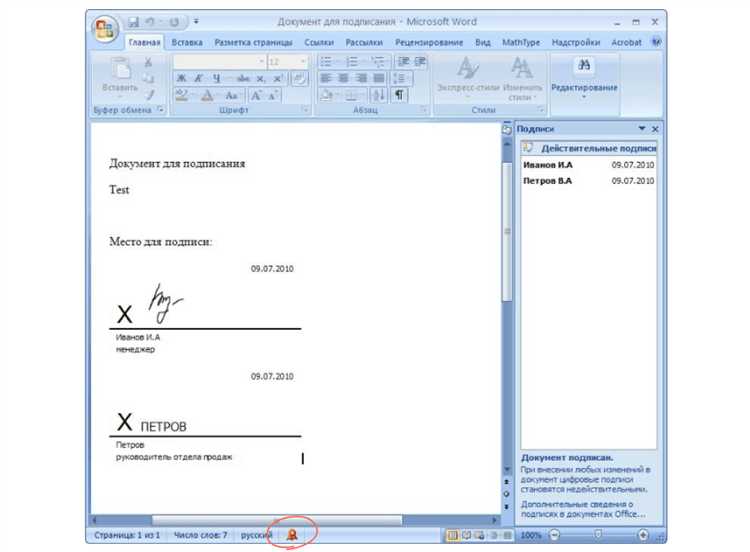Expand Customize Quick Access Toolbar arrow
The image size is (750, 552).
click(196, 21)
